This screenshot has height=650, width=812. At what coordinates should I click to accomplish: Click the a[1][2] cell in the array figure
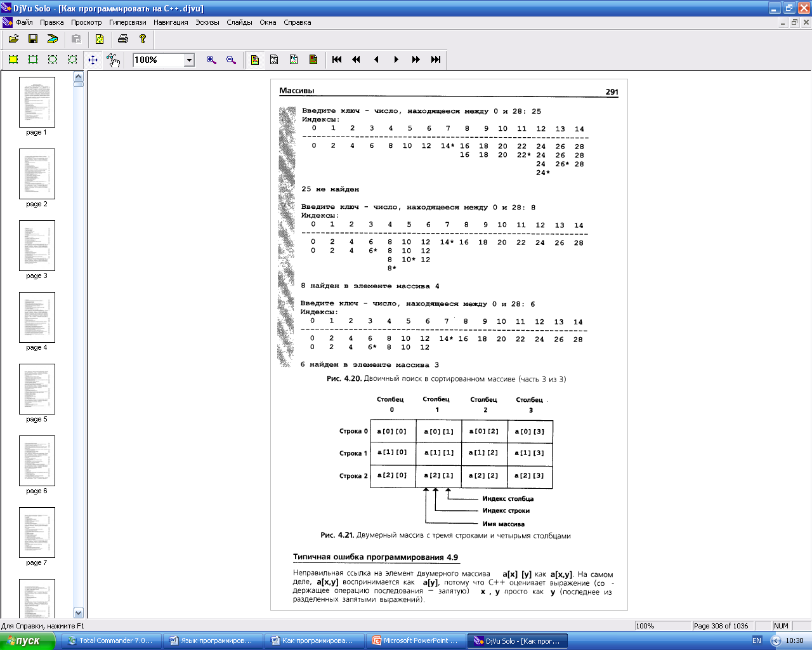(x=483, y=453)
